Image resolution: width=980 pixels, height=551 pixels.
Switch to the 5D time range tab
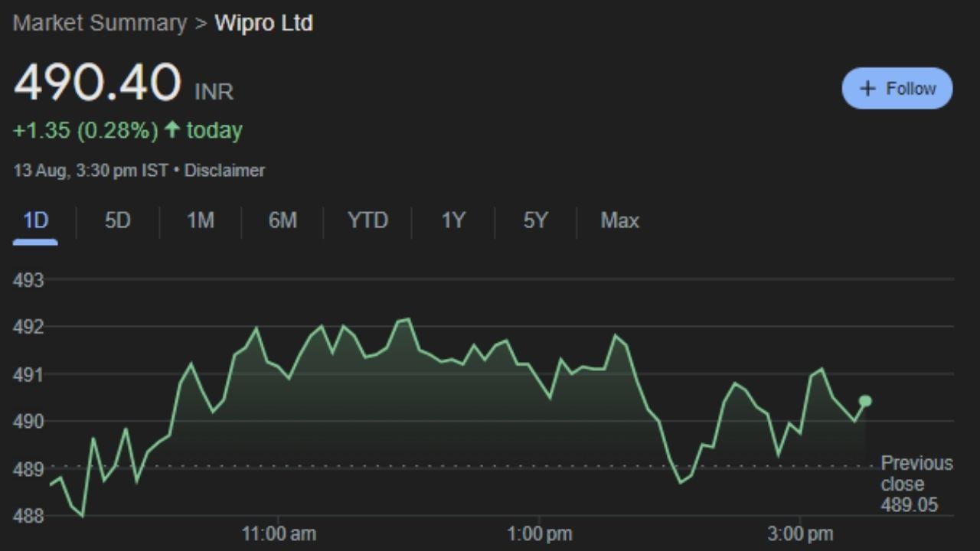pyautogui.click(x=118, y=221)
